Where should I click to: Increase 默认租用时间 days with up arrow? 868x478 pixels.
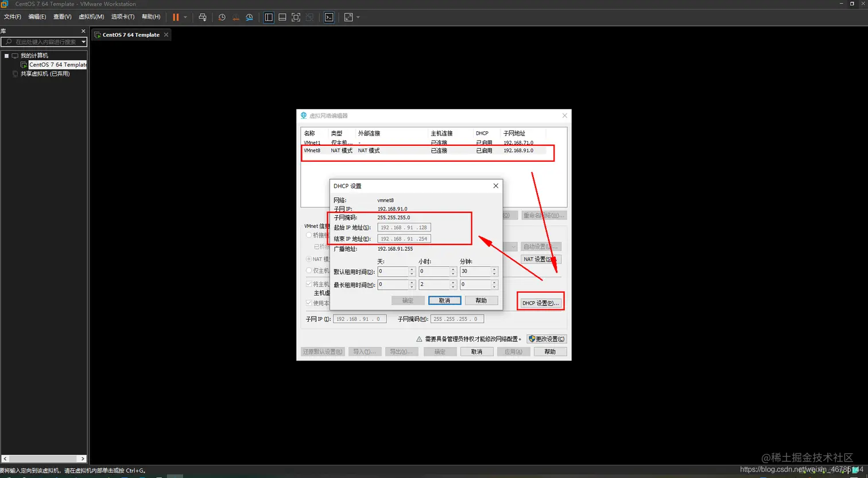pos(412,269)
